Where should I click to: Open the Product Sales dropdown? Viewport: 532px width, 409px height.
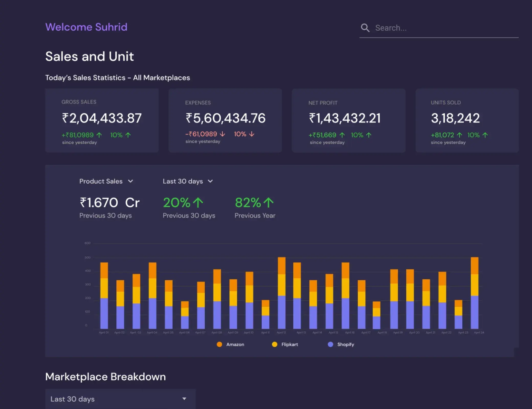coord(106,181)
